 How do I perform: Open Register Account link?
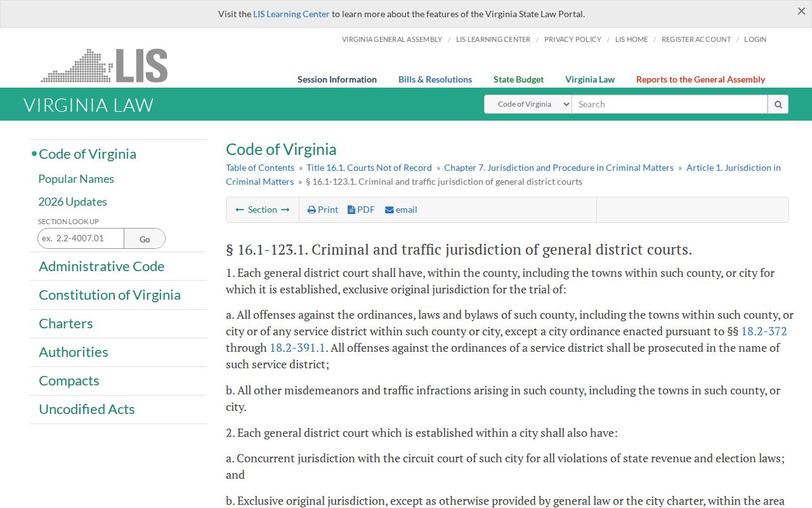(696, 39)
